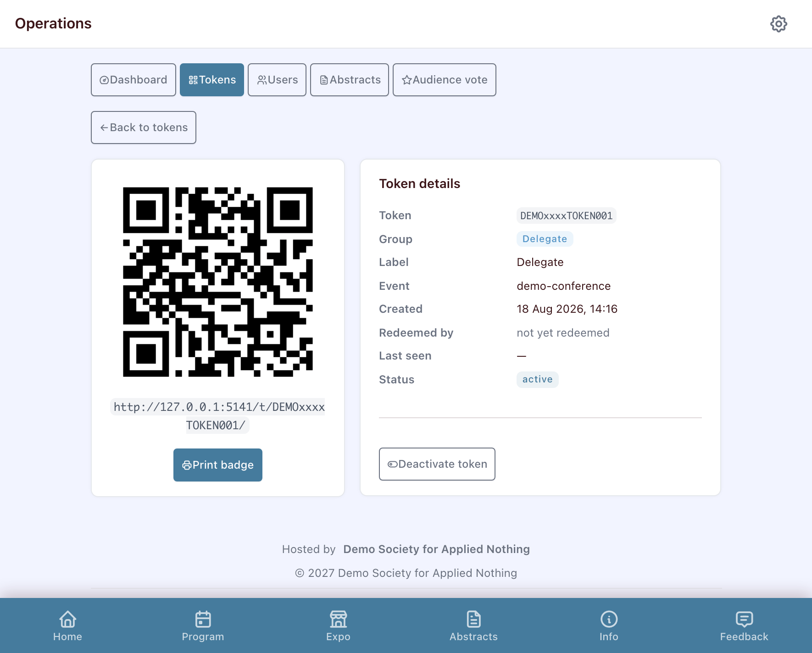The image size is (812, 653).
Task: Open Info in bottom navigation
Action: (609, 626)
